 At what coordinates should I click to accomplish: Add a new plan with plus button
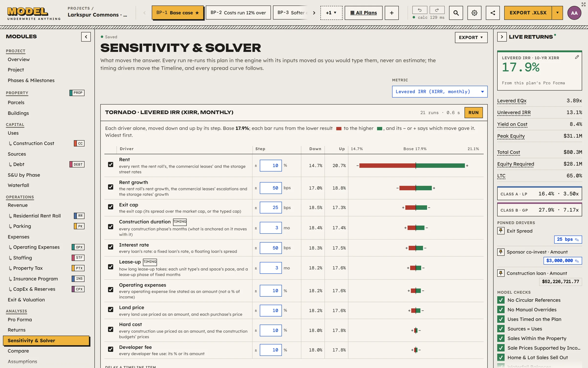click(x=392, y=13)
